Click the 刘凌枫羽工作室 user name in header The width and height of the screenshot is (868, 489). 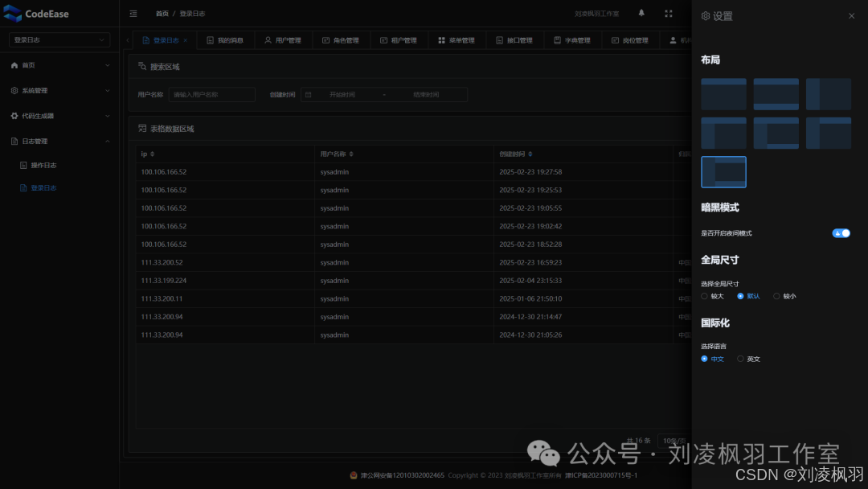(596, 14)
